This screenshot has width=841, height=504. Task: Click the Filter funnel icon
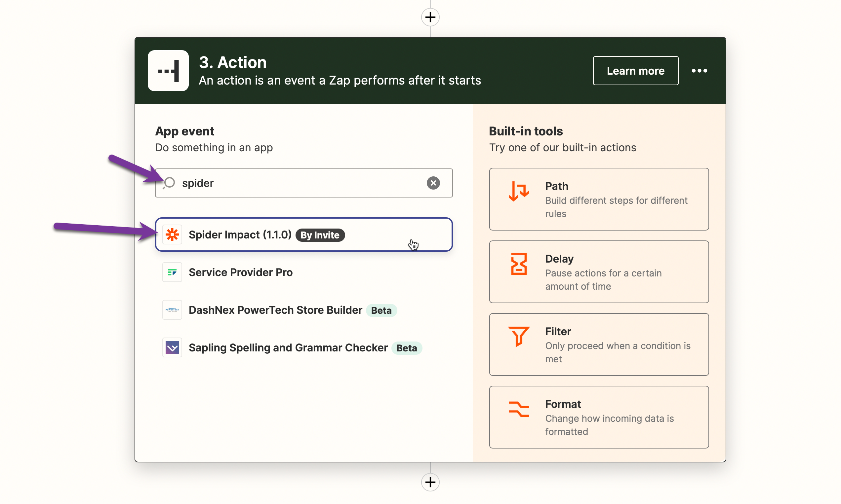[519, 336]
